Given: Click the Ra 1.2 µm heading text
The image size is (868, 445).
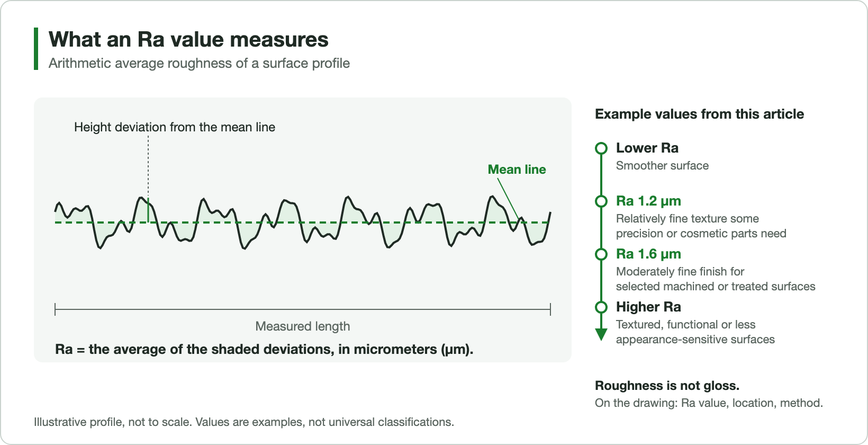Looking at the screenshot, I should pos(648,201).
